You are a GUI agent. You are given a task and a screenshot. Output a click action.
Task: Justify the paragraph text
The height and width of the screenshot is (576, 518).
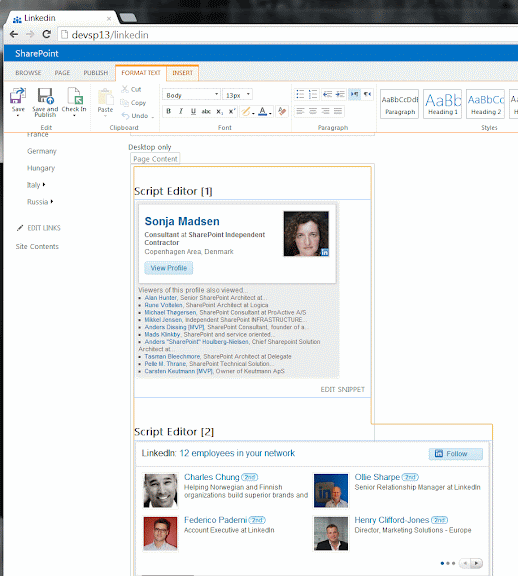coord(338,111)
